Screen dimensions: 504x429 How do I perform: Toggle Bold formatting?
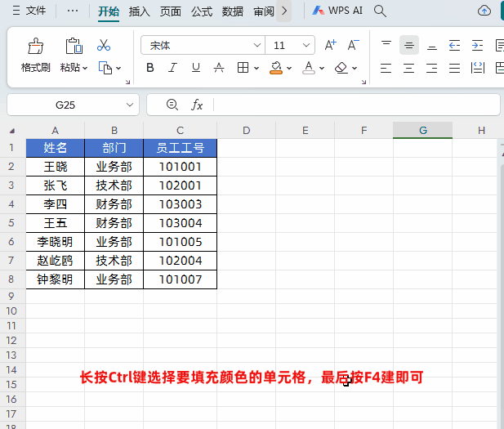pyautogui.click(x=150, y=68)
